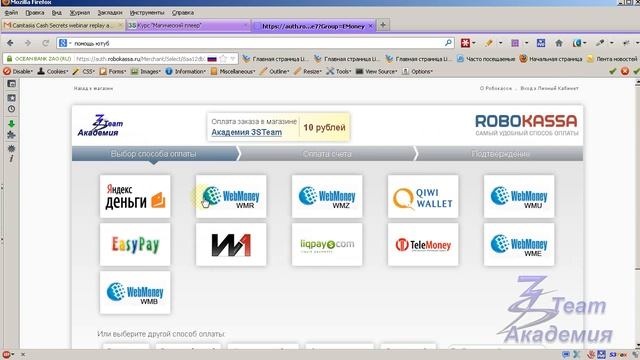This screenshot has width=640, height=360.
Task: Open Web Developer Forms menu
Action: tap(113, 71)
